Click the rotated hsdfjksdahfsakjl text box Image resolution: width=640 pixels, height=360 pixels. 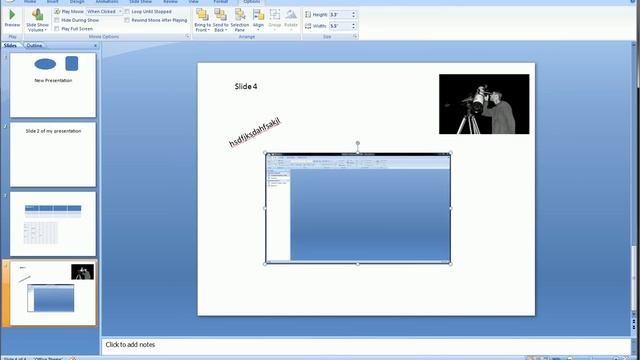point(255,132)
